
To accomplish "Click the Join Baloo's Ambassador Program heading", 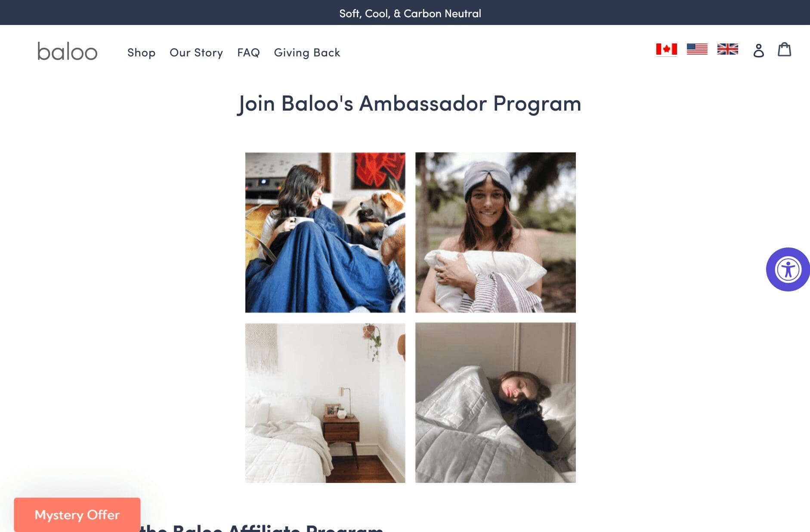I will (409, 104).
